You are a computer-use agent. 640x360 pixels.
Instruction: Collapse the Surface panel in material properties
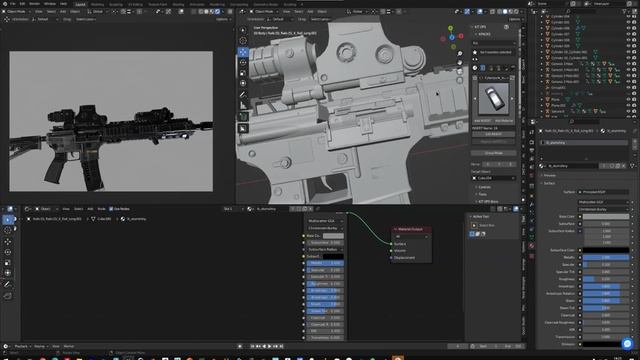click(549, 183)
